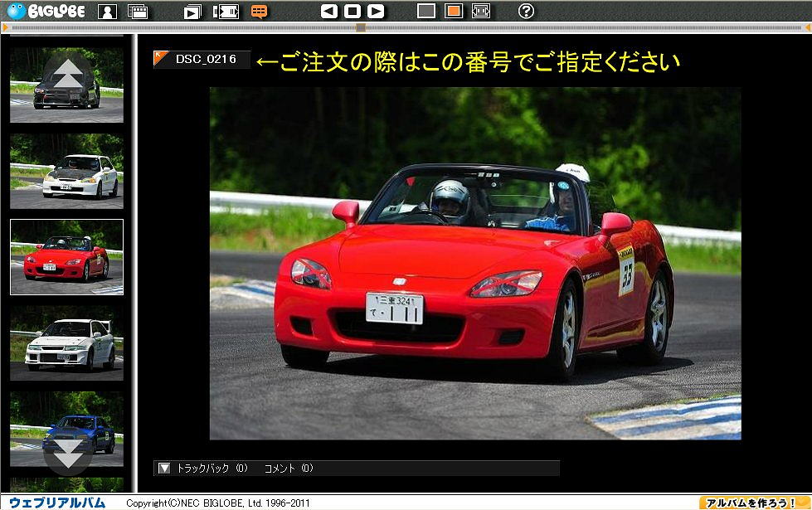
Task: Switch to filmstrip view icon
Action: tap(226, 12)
